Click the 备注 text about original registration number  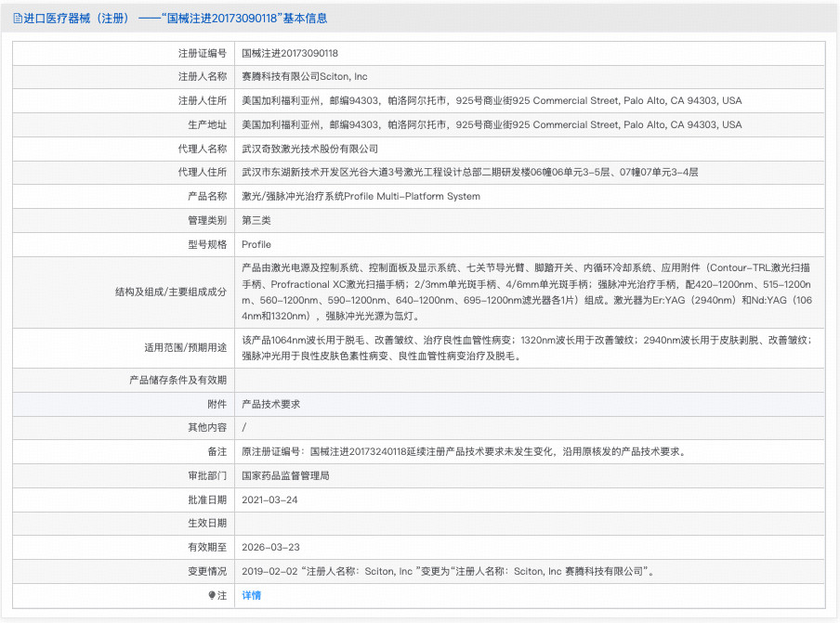pyautogui.click(x=463, y=451)
